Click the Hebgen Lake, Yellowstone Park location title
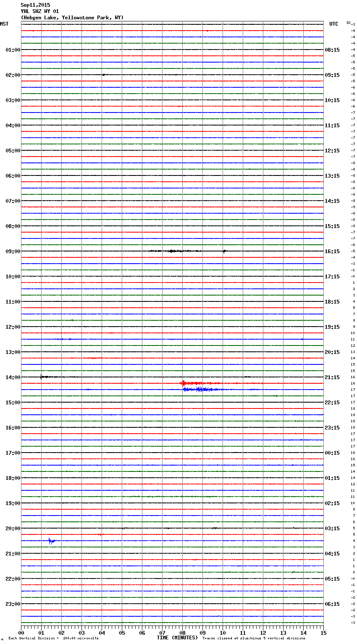The image size is (357, 644). tap(72, 18)
